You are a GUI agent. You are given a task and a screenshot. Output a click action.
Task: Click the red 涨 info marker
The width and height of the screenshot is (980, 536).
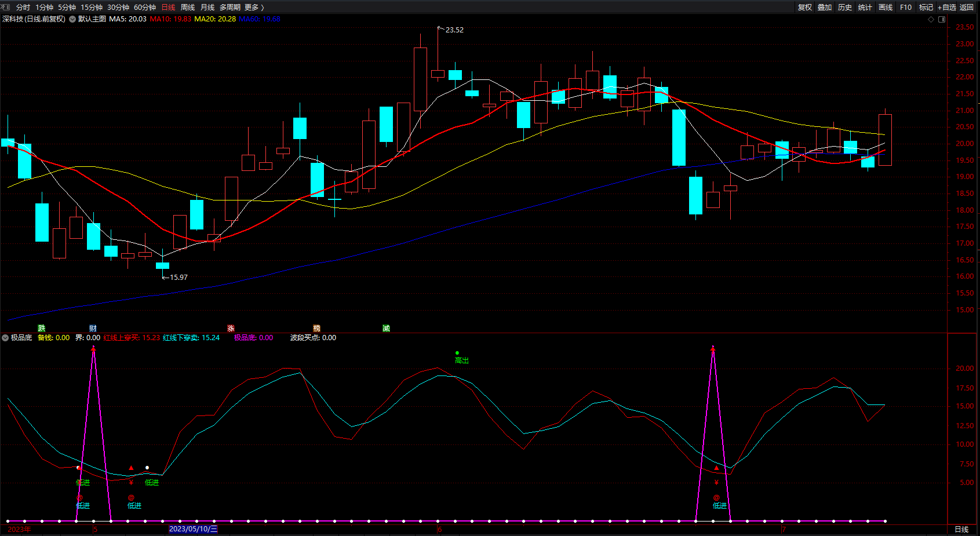point(231,329)
